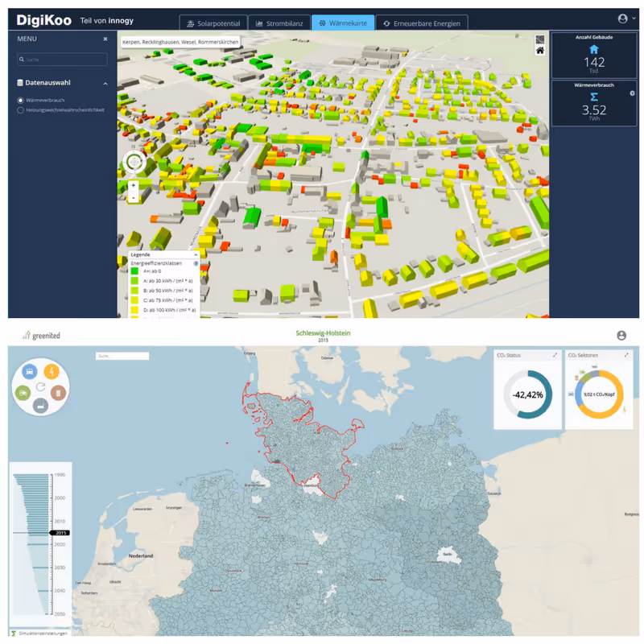The image size is (644, 644).
Task: Click the house icon in Anzahl Gebäude card
Action: pyautogui.click(x=594, y=49)
